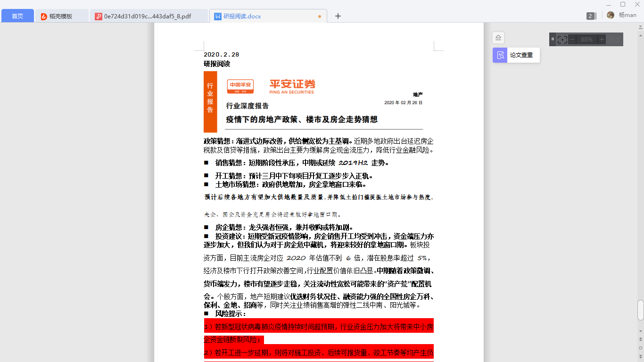
Task: Click the line starting 经济及楼市下行打开政策改善空间
Action: [x=319, y=271]
